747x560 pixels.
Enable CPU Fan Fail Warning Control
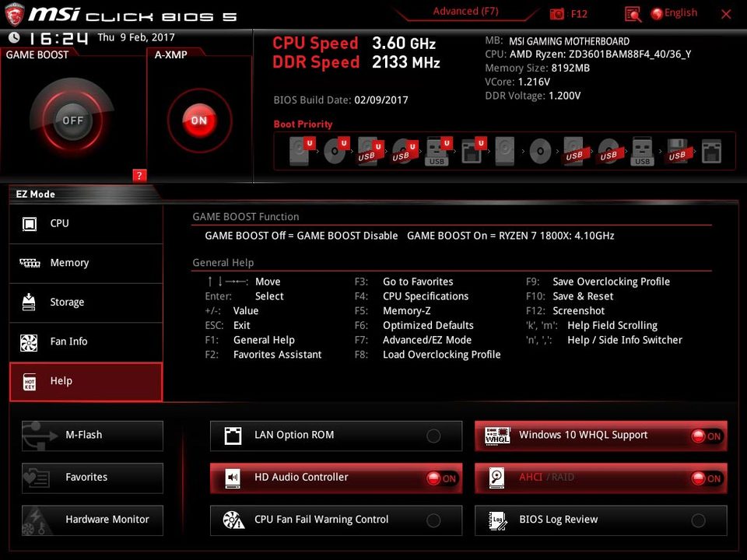[x=336, y=520]
